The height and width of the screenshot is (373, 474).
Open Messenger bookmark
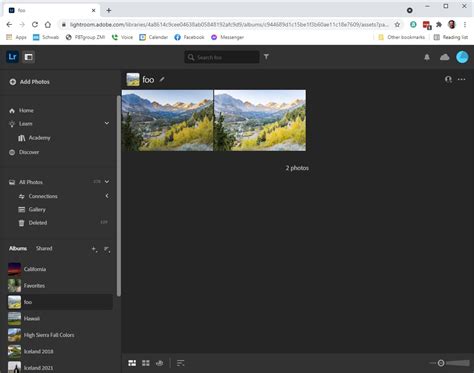tap(227, 37)
